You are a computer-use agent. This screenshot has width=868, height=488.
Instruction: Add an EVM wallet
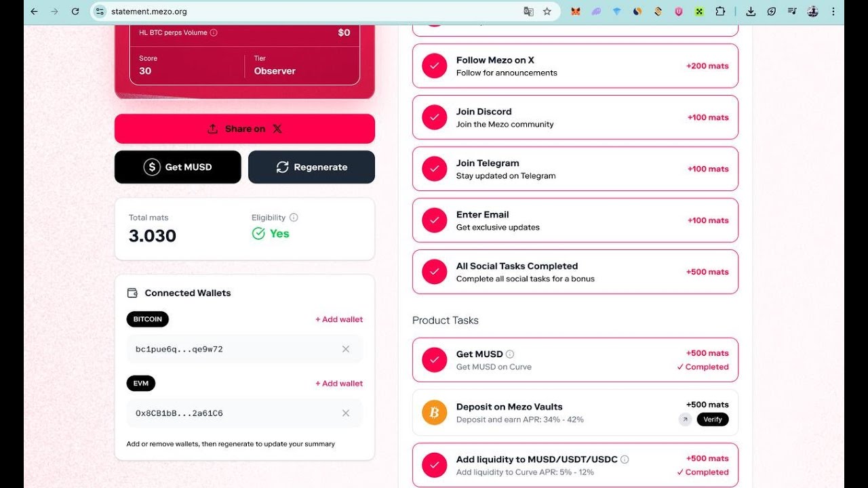pyautogui.click(x=339, y=384)
